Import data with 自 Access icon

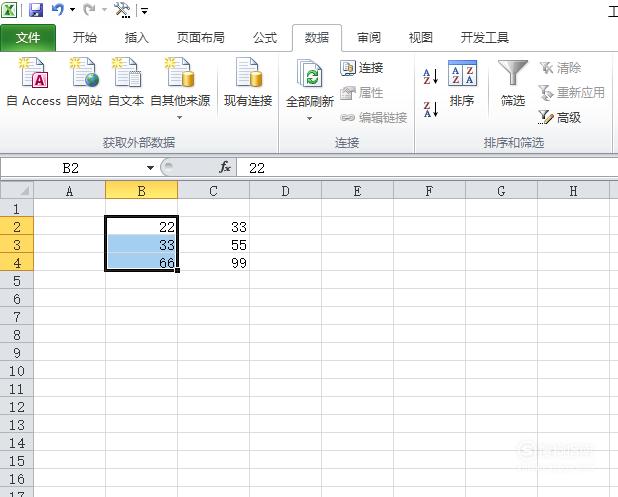point(34,82)
